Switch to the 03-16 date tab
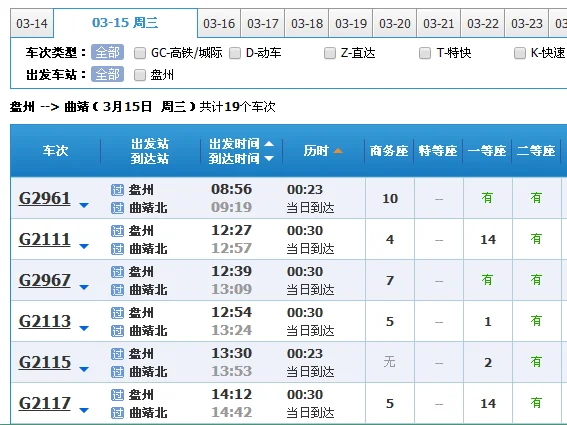567x425 pixels. [219, 24]
